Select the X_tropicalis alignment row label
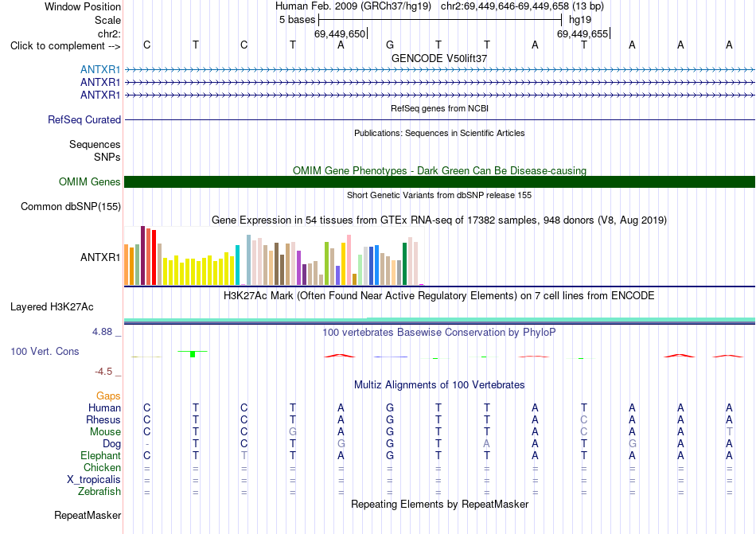 (x=94, y=480)
